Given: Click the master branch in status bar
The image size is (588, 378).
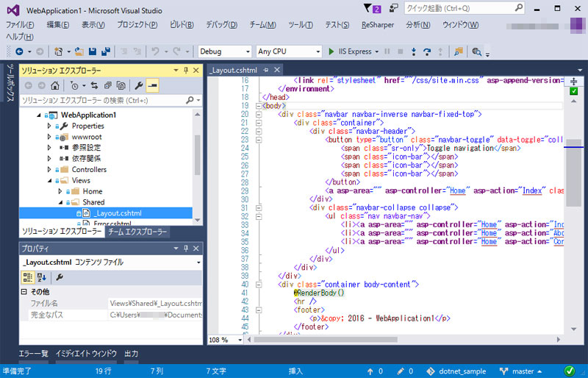Looking at the screenshot, I should 521,371.
